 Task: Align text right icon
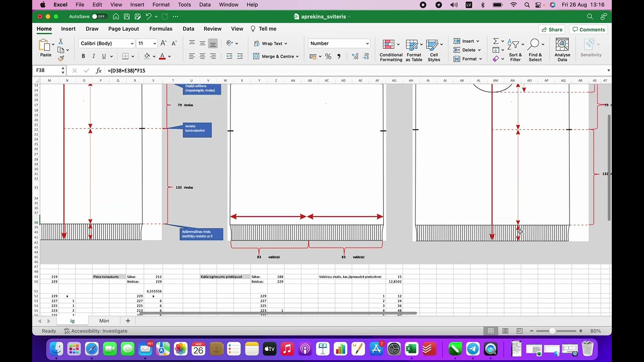point(213,56)
